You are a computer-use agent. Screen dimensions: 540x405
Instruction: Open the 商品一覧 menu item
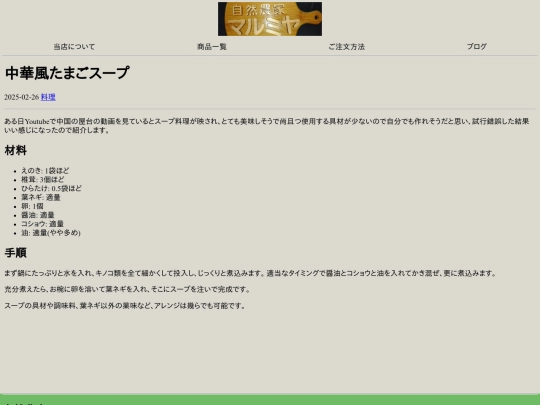[x=212, y=46]
